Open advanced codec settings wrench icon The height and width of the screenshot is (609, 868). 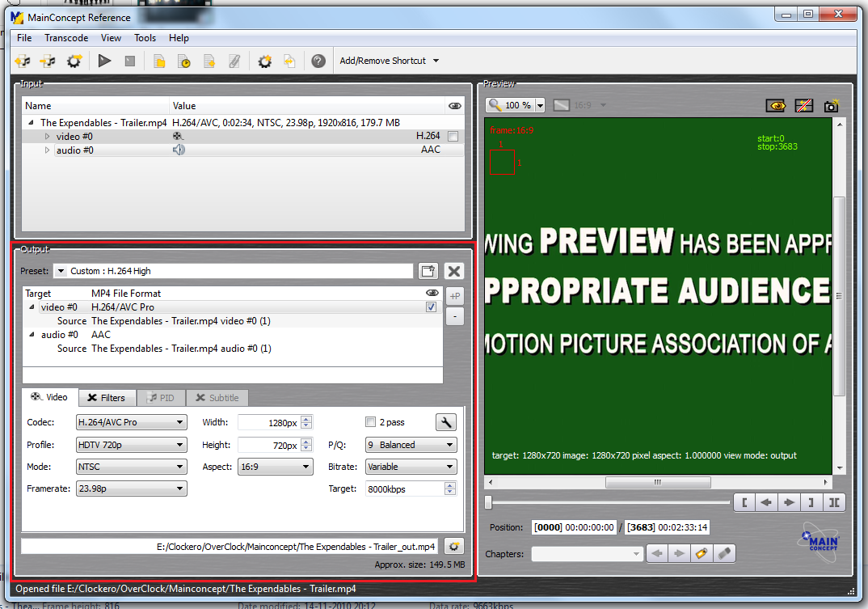coord(445,422)
